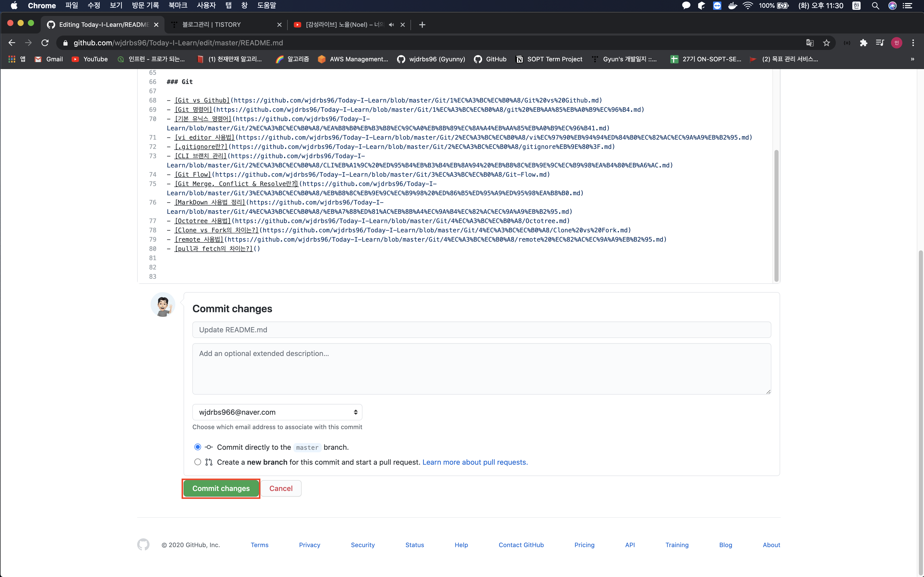Expand hidden bookmarks with the chevron
The image size is (924, 577).
tap(912, 59)
